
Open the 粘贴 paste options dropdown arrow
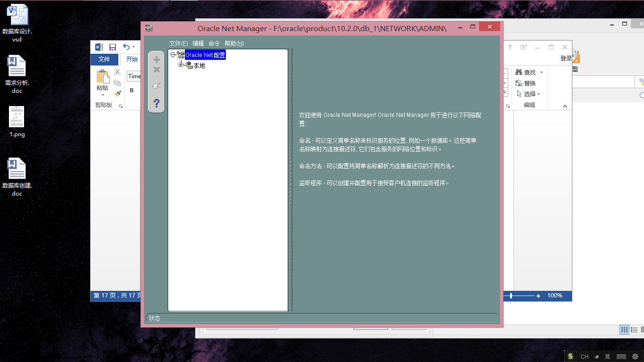tap(102, 95)
